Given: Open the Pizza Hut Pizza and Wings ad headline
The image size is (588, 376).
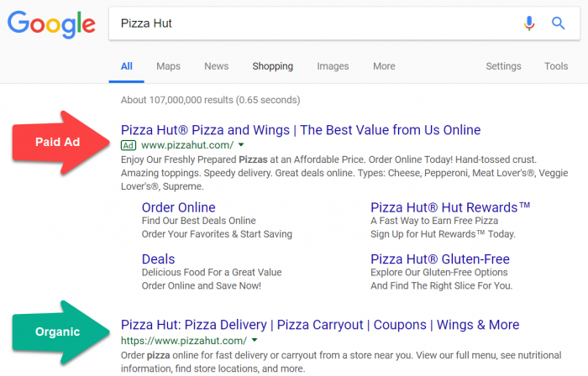Looking at the screenshot, I should 301,130.
